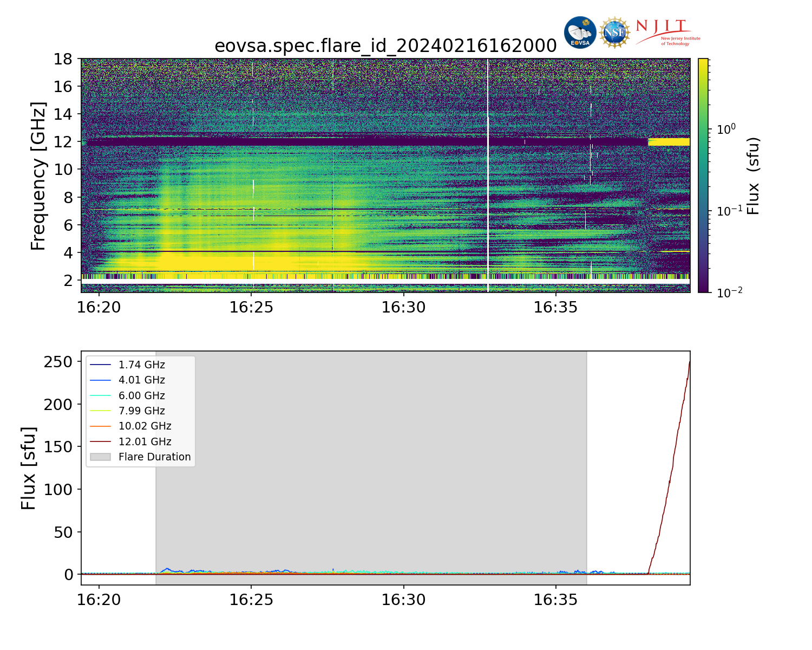Screen dimensions: 812x650
Task: Click the bright yellow 12 GHz band in spectrogram
Action: point(669,142)
